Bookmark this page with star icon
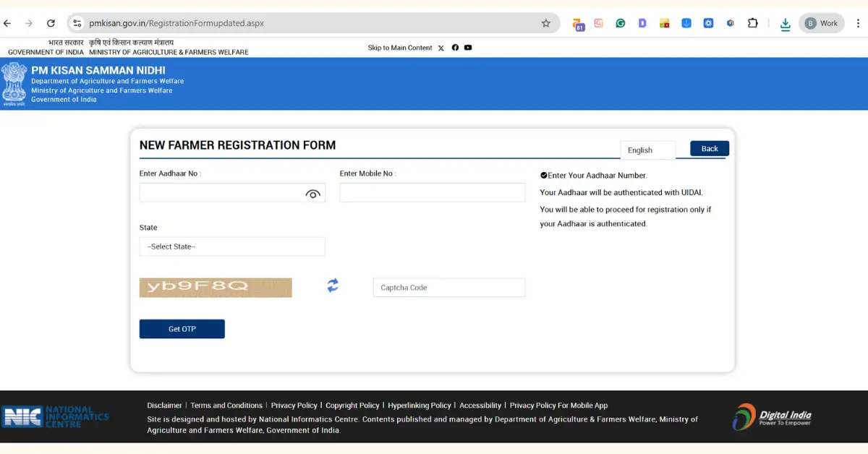Image resolution: width=868 pixels, height=454 pixels. pyautogui.click(x=546, y=23)
